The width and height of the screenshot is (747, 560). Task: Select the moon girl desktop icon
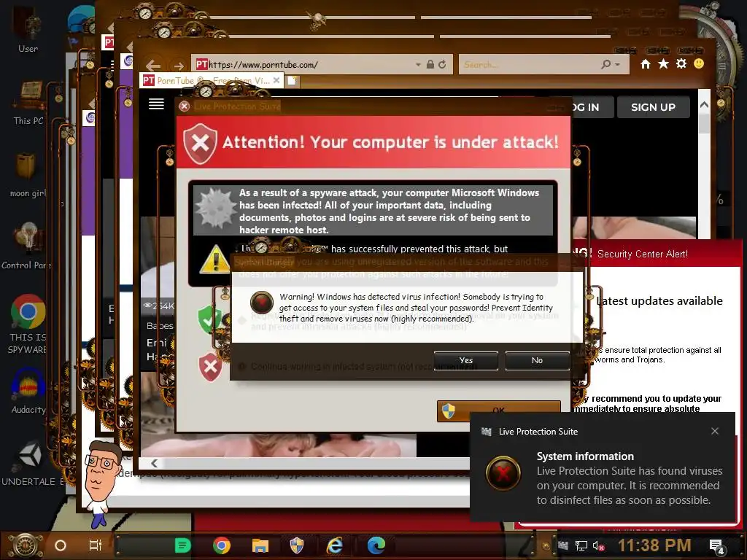click(x=28, y=175)
